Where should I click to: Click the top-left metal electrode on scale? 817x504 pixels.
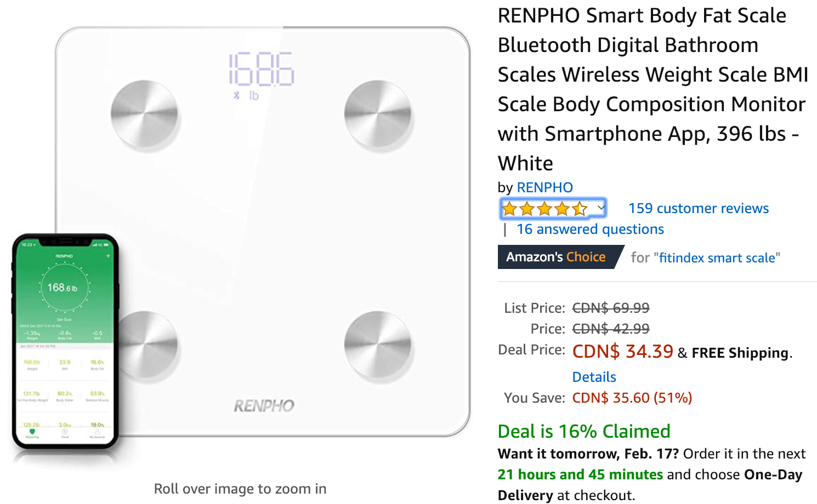pos(144,113)
